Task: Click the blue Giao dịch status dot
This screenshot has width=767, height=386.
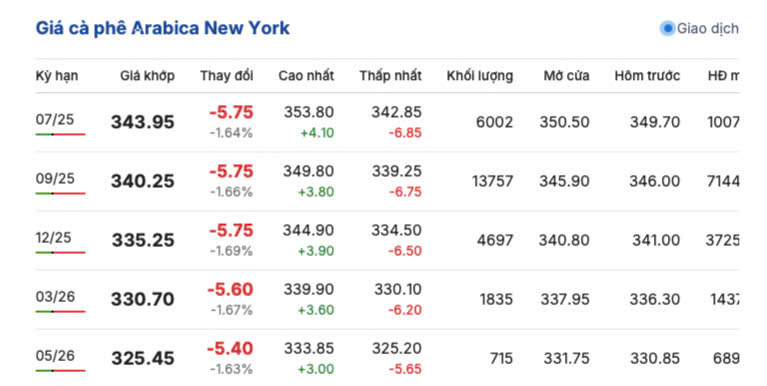Action: pyautogui.click(x=667, y=28)
